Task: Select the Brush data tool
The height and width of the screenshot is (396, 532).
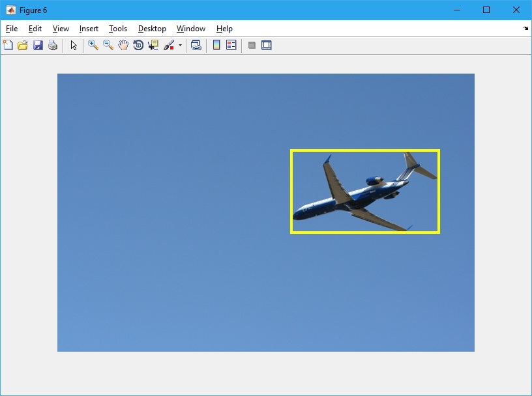Action: (169, 45)
